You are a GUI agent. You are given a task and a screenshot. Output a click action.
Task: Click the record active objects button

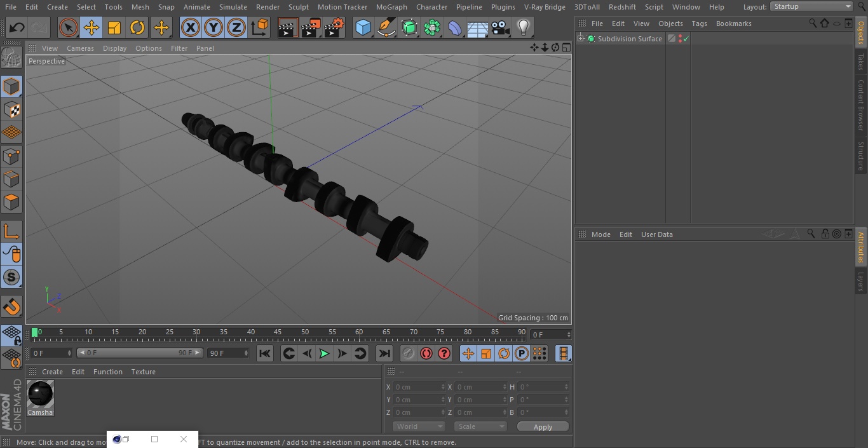(409, 353)
